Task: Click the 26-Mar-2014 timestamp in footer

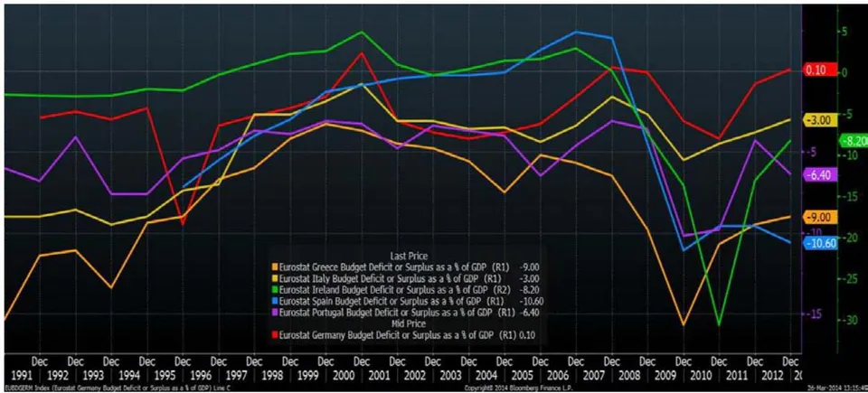Action: 836,388
